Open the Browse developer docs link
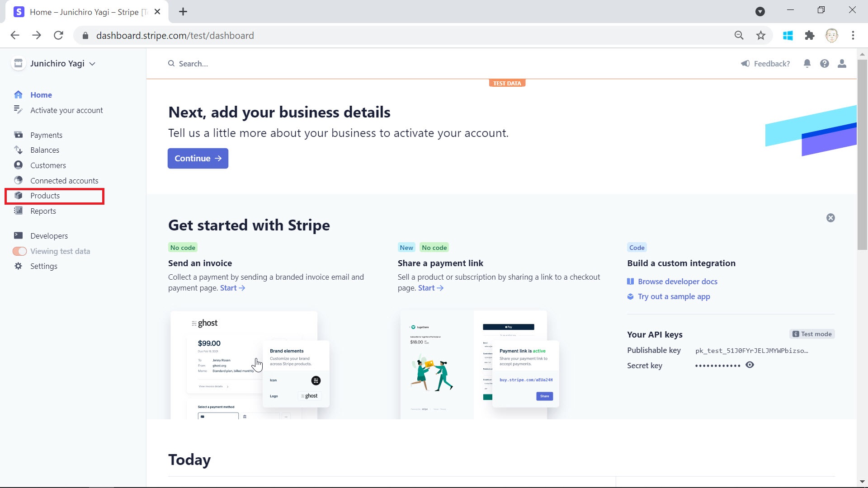The width and height of the screenshot is (868, 488). pyautogui.click(x=677, y=282)
